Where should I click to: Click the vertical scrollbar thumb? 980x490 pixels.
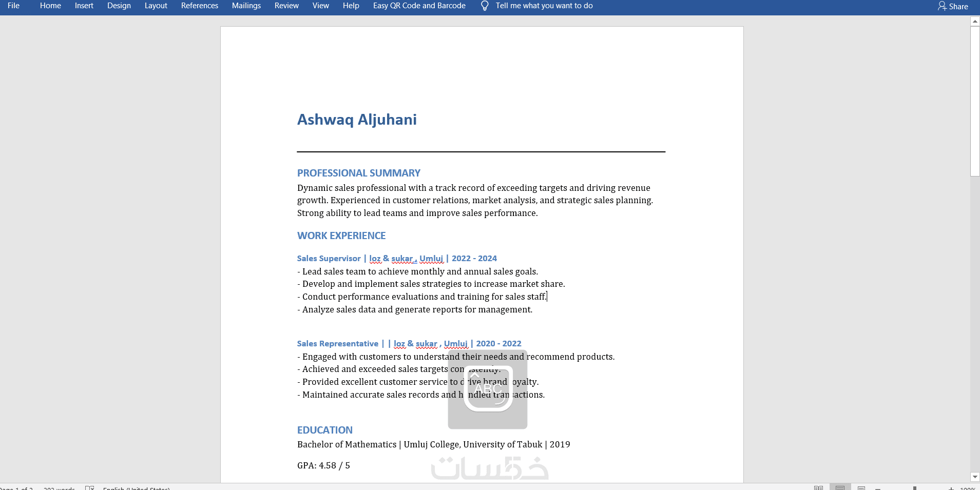pos(975,101)
